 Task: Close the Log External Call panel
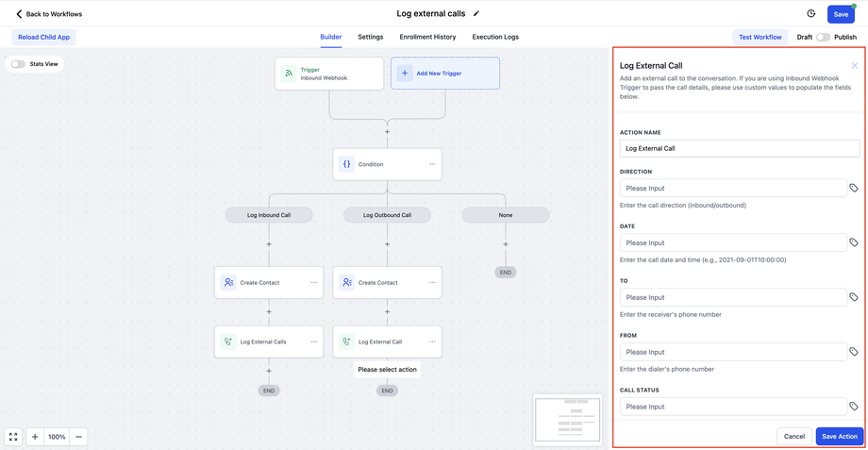tap(855, 65)
